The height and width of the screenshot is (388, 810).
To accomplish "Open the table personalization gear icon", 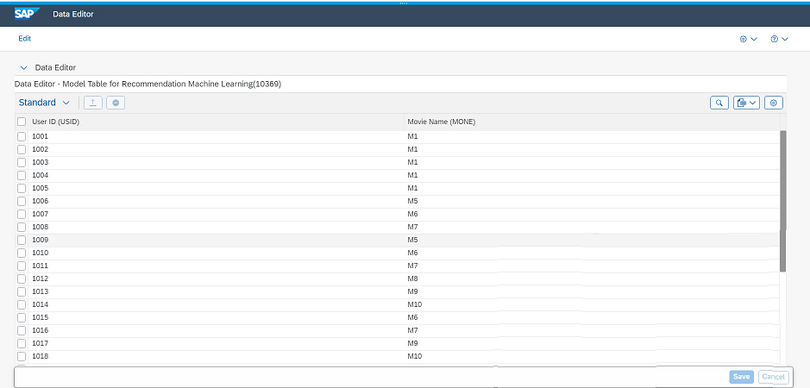I will pos(773,103).
